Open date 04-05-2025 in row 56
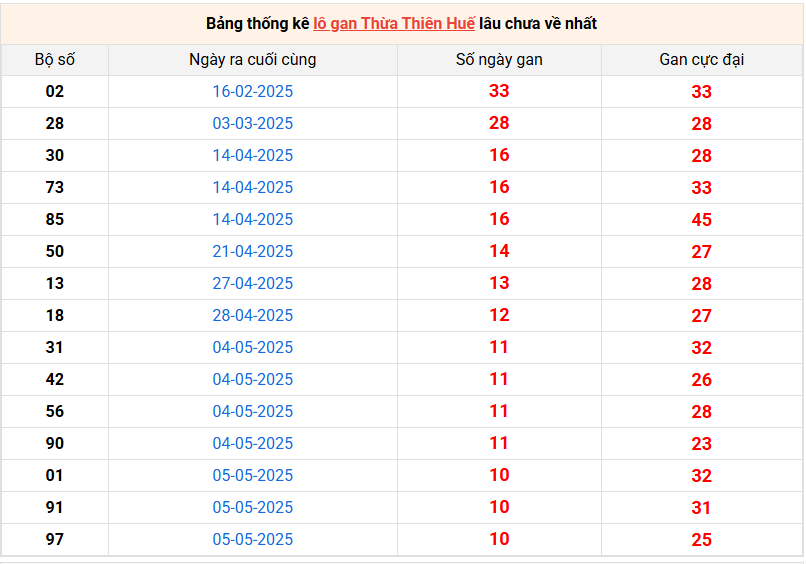Image resolution: width=806 pixels, height=564 pixels. pos(252,411)
